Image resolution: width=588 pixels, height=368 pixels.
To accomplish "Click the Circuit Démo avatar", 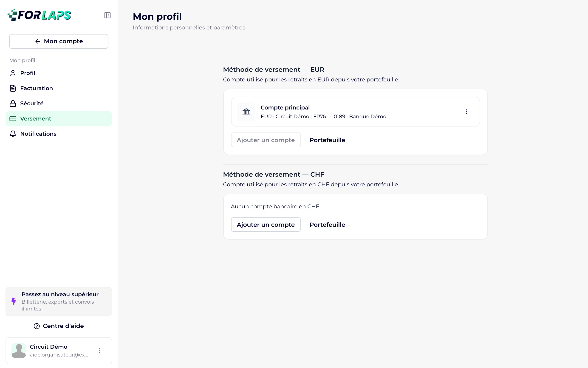I will tap(19, 351).
